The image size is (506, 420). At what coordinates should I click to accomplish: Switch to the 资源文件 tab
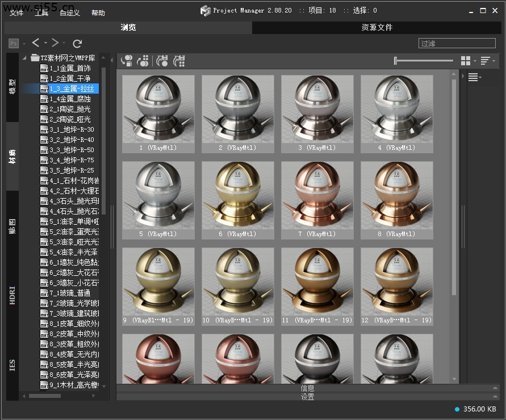pos(377,27)
